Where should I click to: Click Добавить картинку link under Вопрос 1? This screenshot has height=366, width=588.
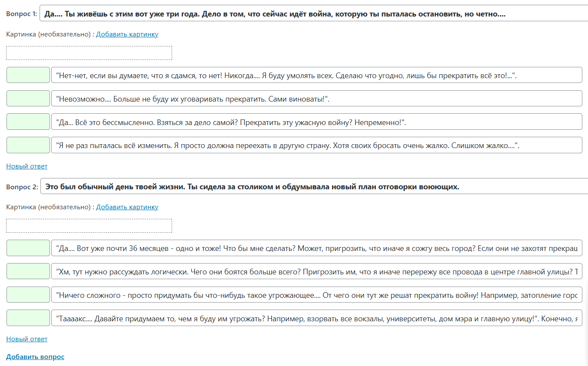click(127, 34)
